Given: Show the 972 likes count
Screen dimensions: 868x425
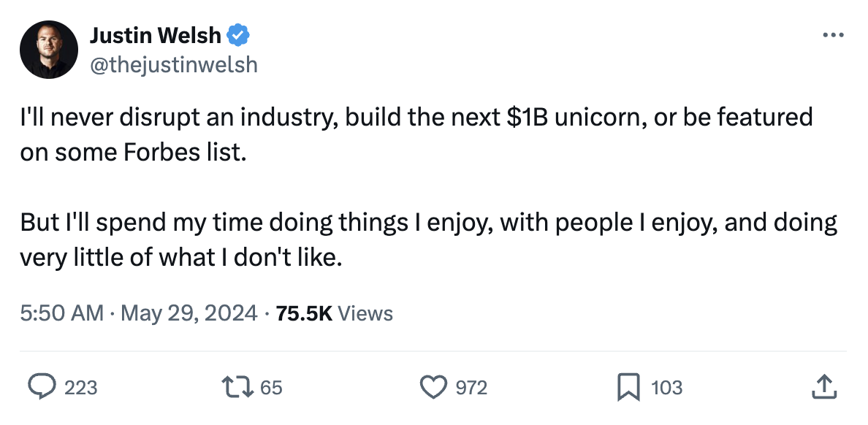Looking at the screenshot, I should (471, 387).
